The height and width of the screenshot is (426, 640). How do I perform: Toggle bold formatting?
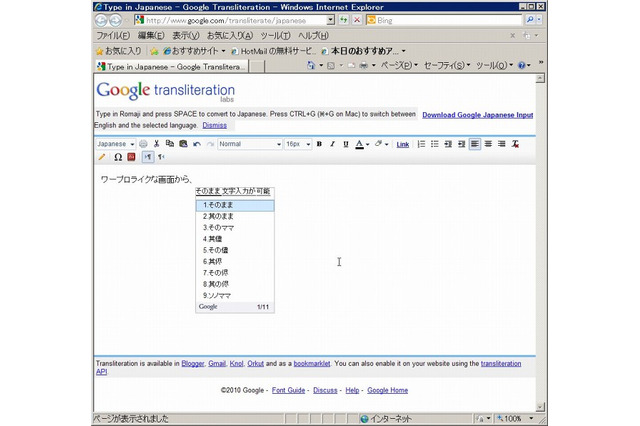(x=319, y=144)
